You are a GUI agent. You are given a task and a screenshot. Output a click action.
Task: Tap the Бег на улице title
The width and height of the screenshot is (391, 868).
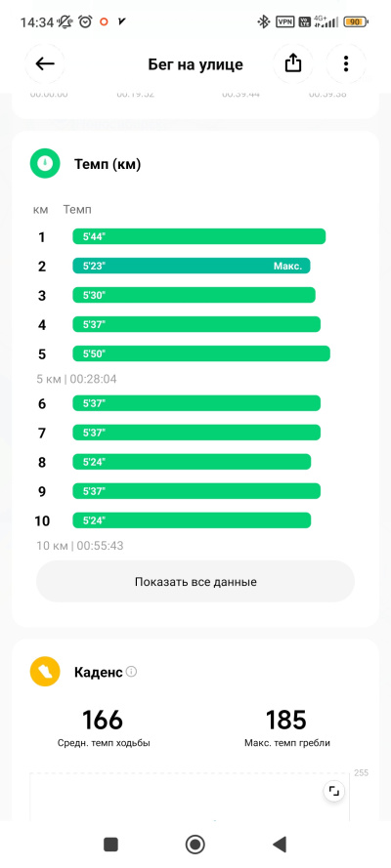[x=195, y=64]
